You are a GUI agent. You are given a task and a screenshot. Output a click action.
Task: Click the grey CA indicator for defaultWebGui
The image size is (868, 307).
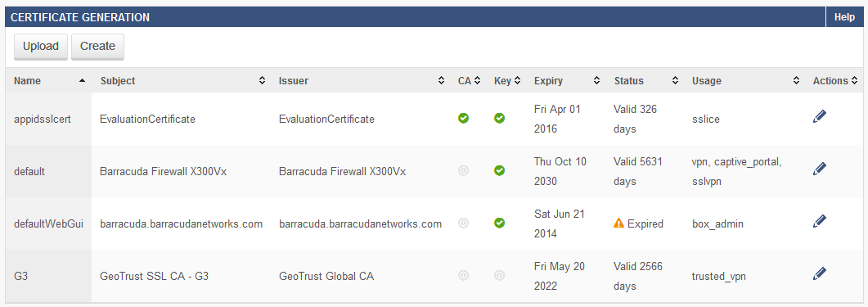(x=463, y=223)
